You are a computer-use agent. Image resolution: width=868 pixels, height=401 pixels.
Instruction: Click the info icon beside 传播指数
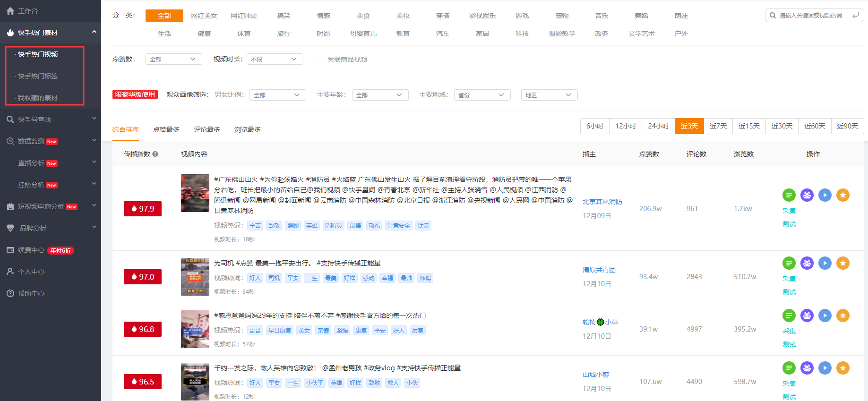(155, 154)
